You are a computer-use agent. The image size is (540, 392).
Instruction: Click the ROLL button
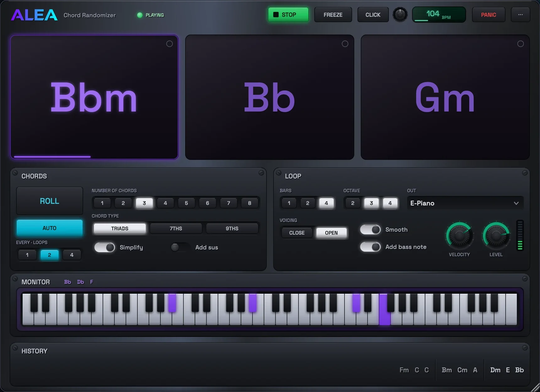click(x=50, y=201)
